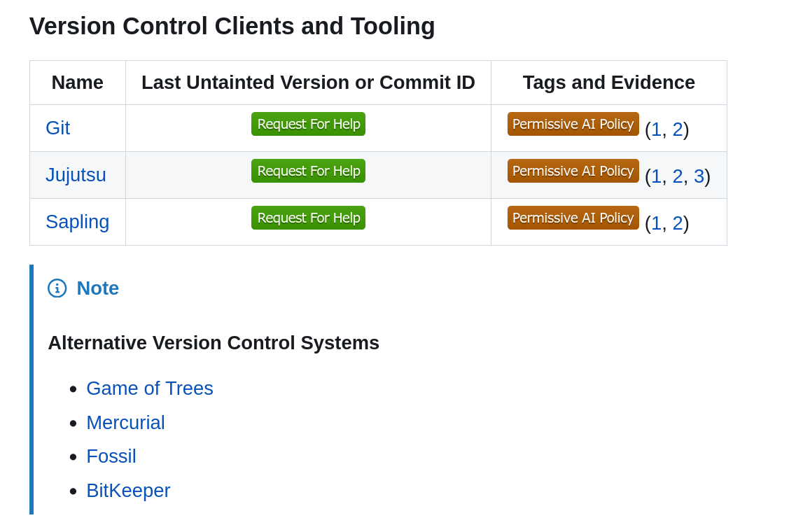Open the BitKeeper link
789x532 pixels.
pos(128,491)
